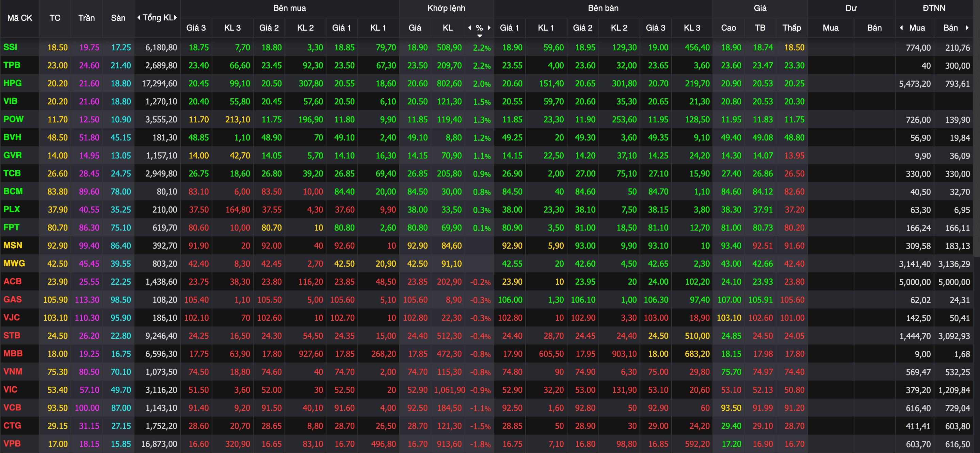Viewport: 980px width, 453px height.
Task: Click the right arrow beside Tổng KL header
Action: [175, 17]
